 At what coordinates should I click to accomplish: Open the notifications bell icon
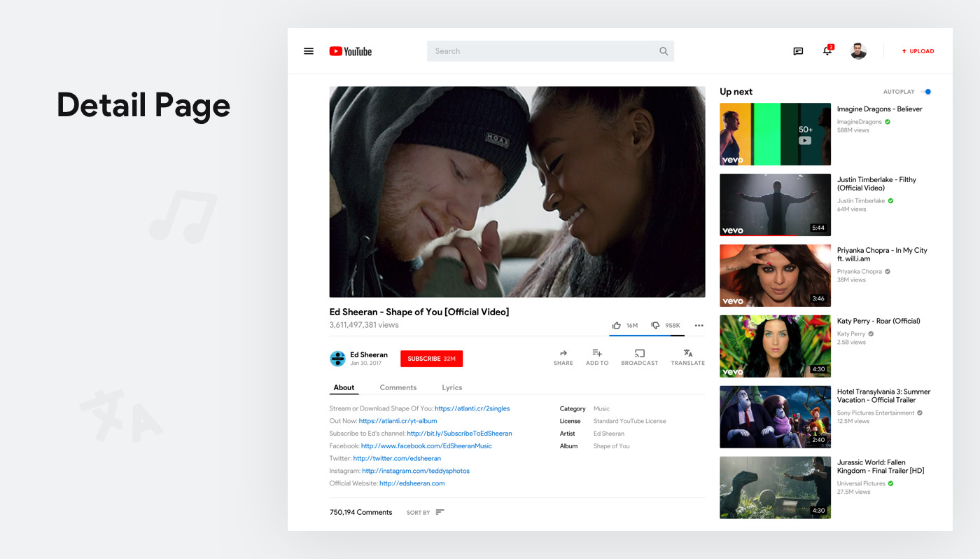click(x=827, y=50)
